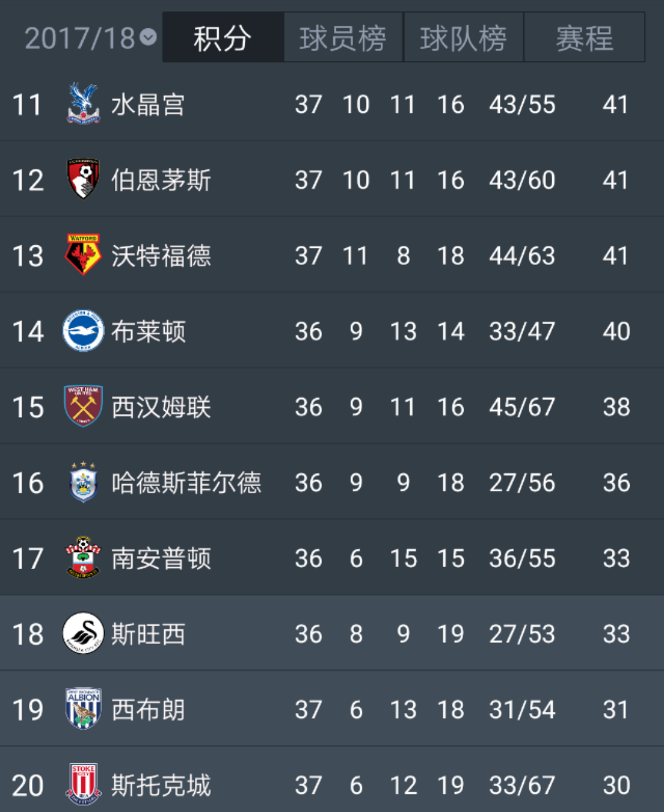Select the 积分 tab
Screen dimensions: 664x812
(x=223, y=38)
